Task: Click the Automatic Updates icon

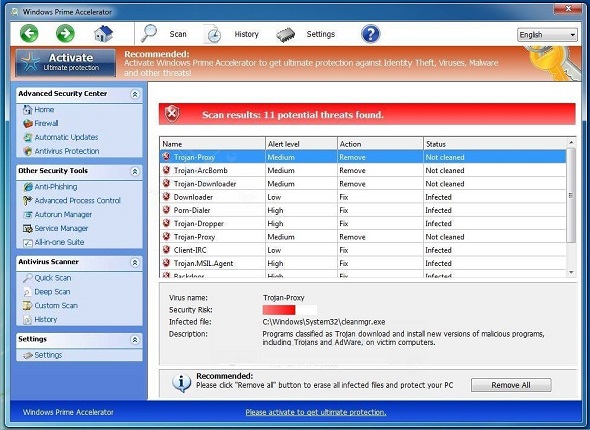Action: coord(28,137)
